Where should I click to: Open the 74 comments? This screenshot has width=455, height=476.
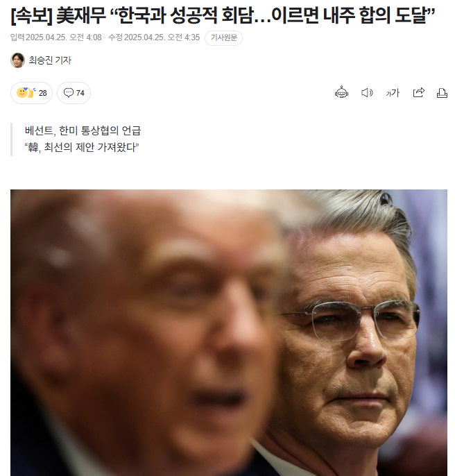[74, 92]
